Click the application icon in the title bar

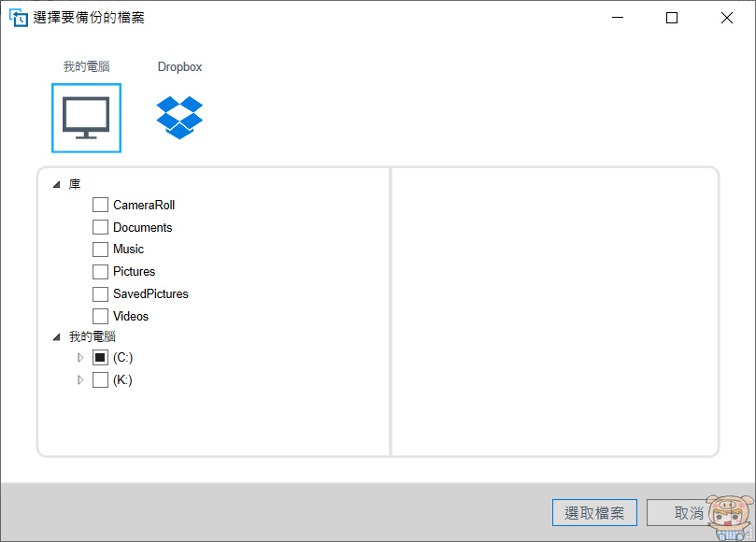pyautogui.click(x=17, y=17)
